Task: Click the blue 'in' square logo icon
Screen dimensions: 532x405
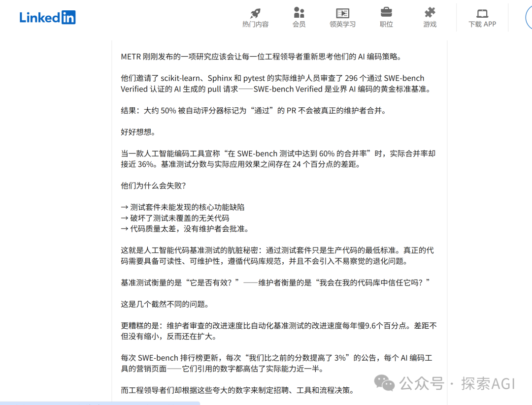Action: (x=69, y=17)
